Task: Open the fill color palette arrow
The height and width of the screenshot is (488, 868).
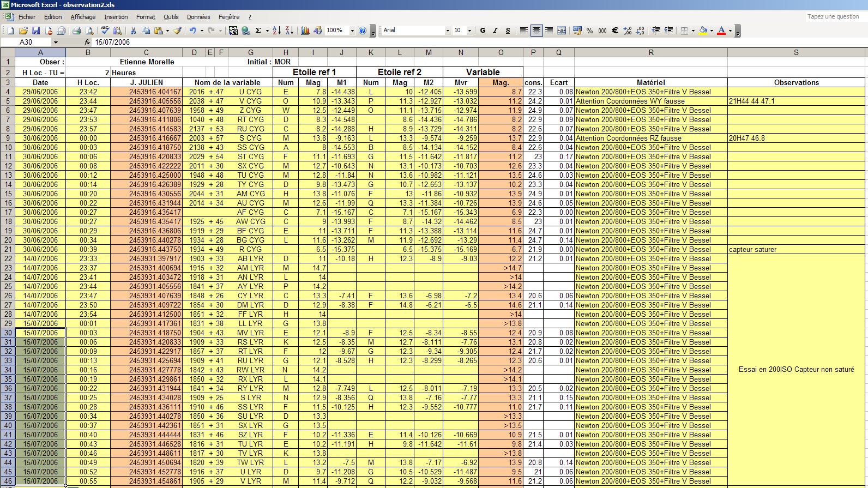Action: coord(712,31)
